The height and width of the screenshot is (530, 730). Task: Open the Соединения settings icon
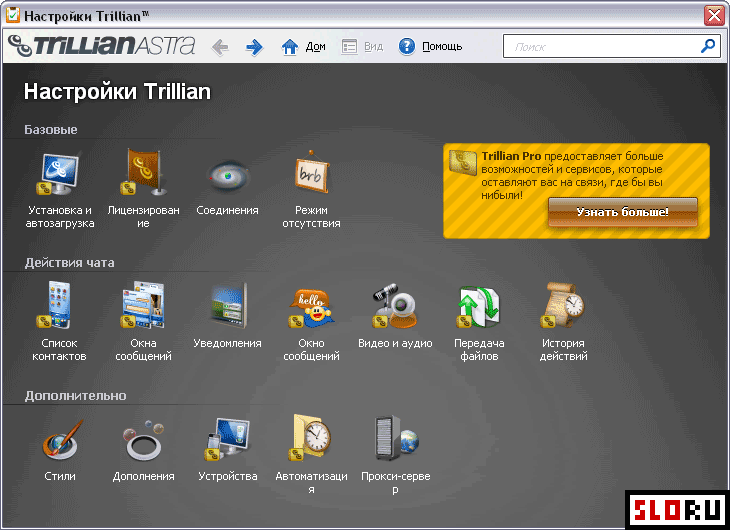(x=228, y=176)
